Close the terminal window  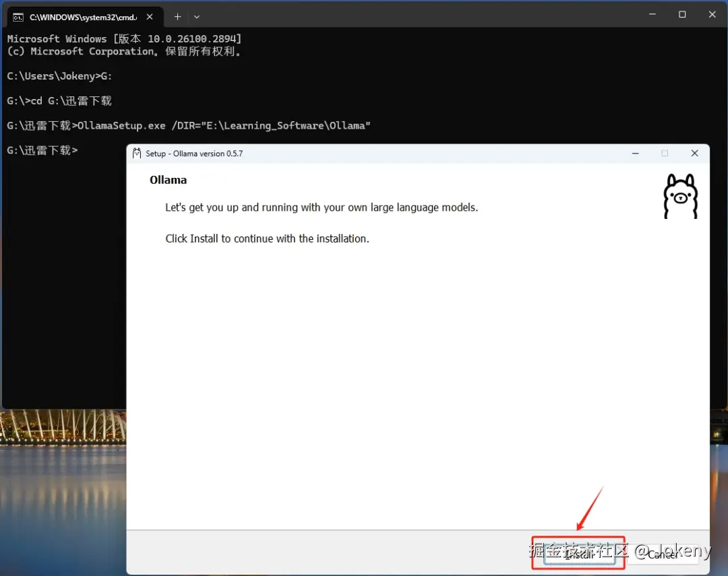712,14
